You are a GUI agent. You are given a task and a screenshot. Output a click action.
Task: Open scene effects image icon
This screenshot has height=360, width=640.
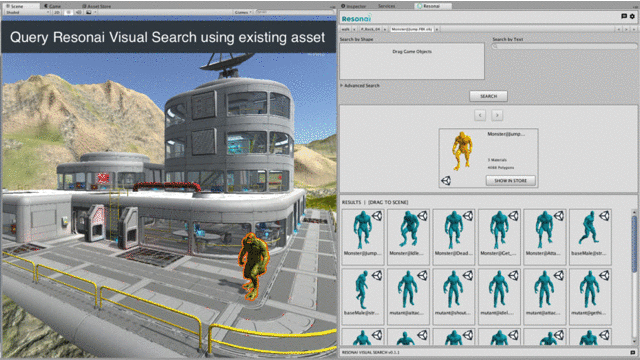tap(89, 12)
